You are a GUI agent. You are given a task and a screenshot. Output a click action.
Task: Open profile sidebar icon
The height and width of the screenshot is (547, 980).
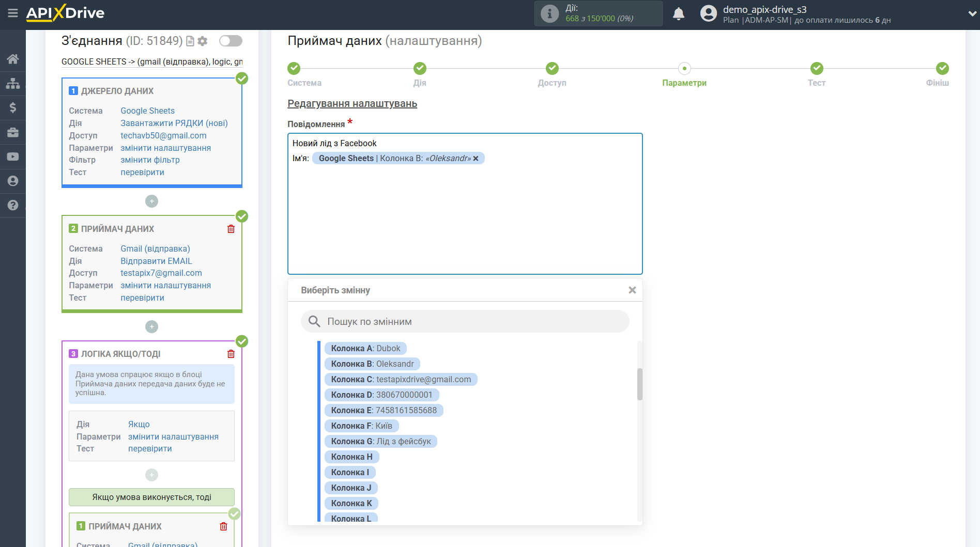tap(13, 181)
